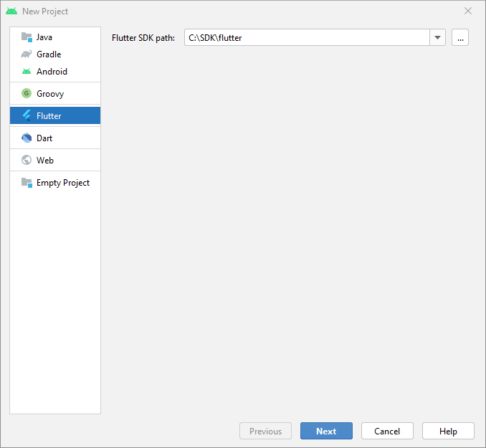Click in the Flutter SDK path field
The image size is (486, 448).
tap(307, 37)
